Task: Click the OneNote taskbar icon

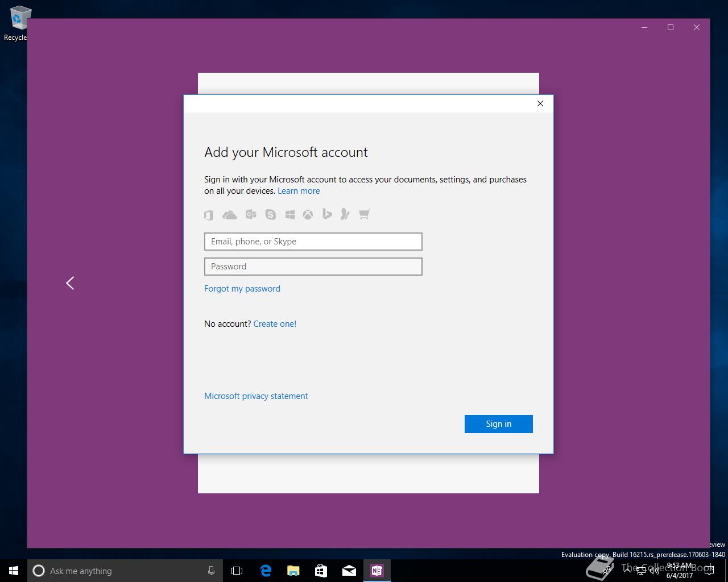Action: pos(377,571)
